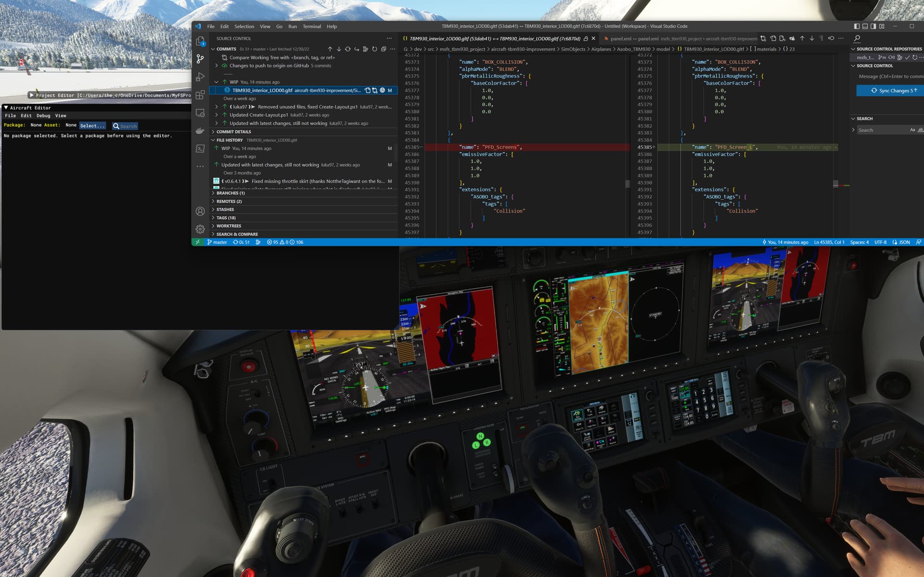This screenshot has height=577, width=924.
Task: Click the remote window indicator in status bar
Action: [x=197, y=242]
